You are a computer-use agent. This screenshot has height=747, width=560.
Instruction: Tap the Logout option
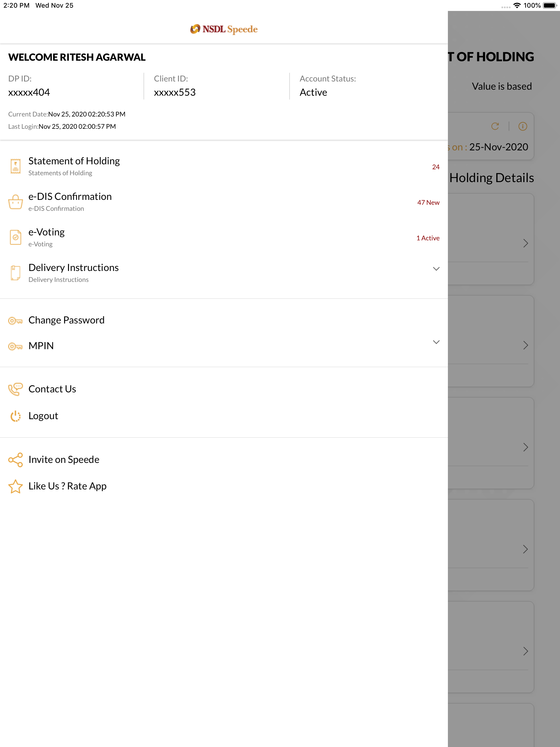click(x=43, y=416)
